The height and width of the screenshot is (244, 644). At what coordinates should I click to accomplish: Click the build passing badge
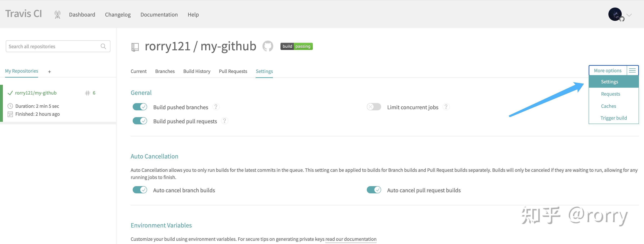(x=296, y=46)
